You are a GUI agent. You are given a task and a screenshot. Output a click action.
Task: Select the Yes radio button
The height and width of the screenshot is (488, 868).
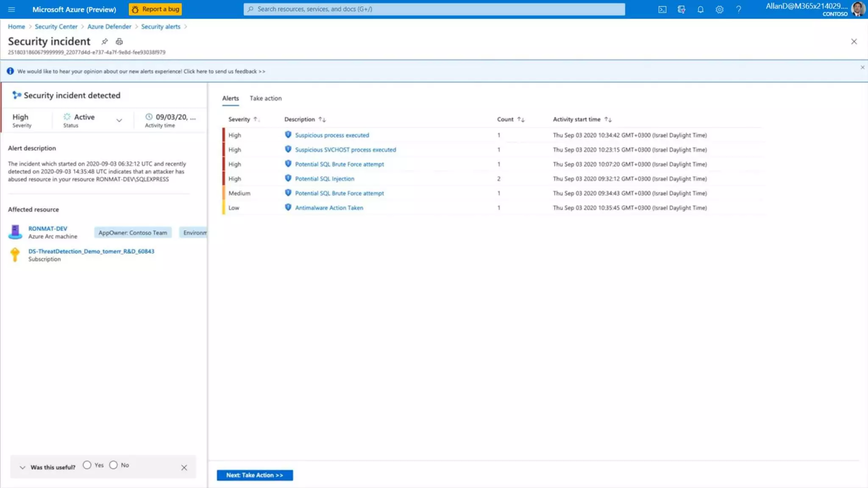click(x=87, y=465)
